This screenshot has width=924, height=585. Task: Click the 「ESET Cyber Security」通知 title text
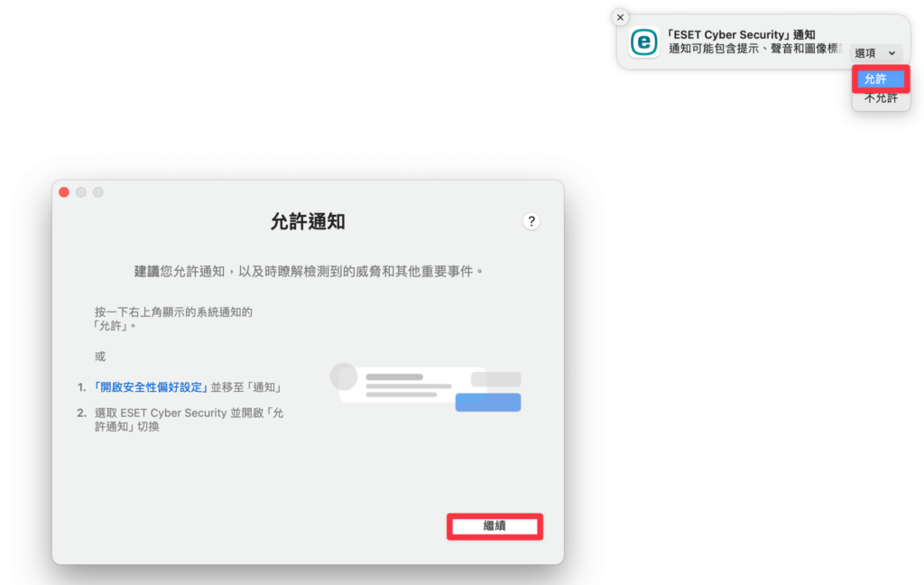(741, 35)
